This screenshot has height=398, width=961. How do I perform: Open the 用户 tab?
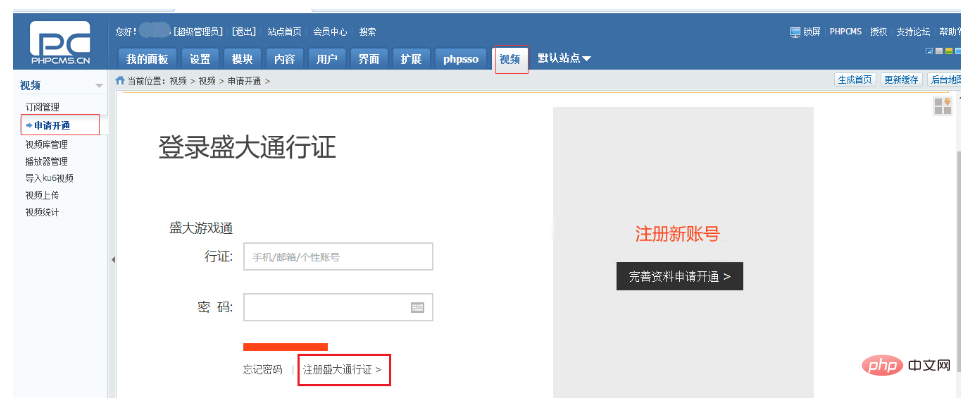[x=327, y=59]
